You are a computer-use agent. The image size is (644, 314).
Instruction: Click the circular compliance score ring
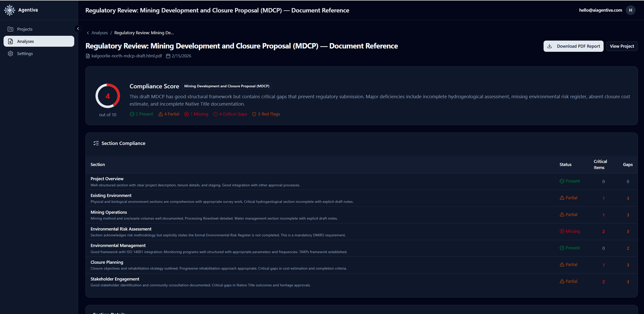tap(107, 96)
